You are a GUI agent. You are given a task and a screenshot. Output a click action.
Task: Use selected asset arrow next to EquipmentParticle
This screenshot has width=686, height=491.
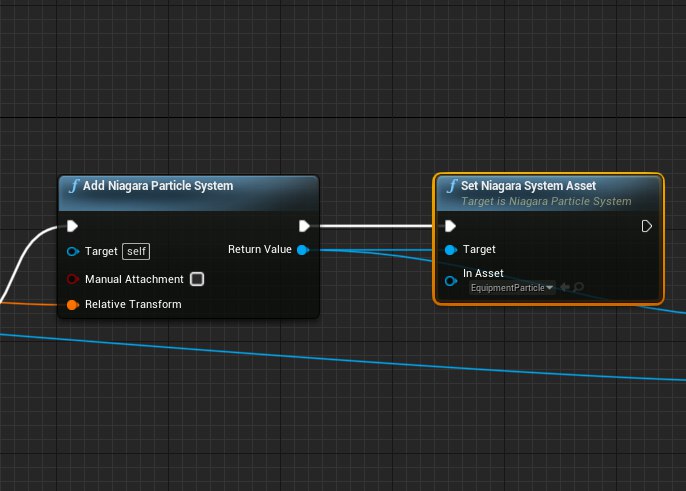pyautogui.click(x=565, y=287)
